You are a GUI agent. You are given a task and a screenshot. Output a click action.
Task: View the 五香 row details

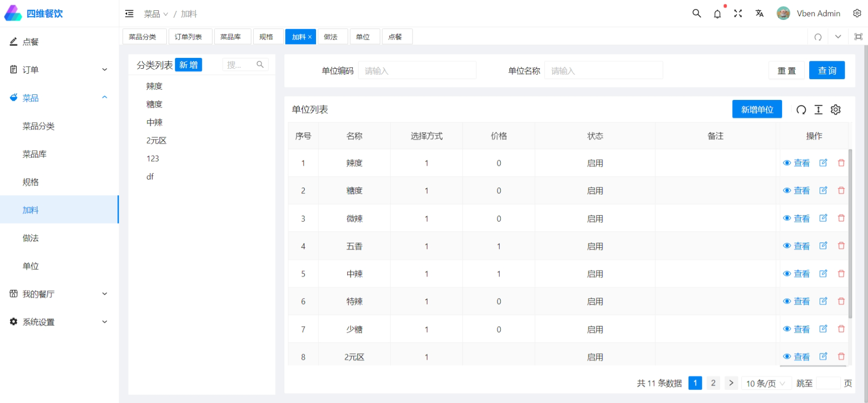796,246
